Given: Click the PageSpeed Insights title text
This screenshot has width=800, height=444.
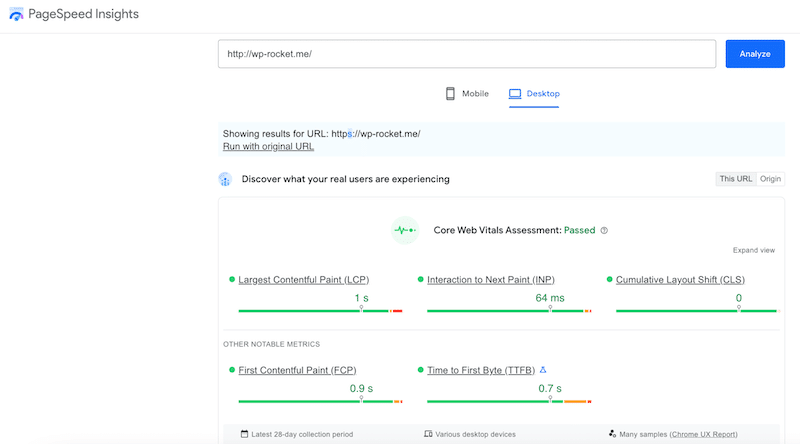Looking at the screenshot, I should 84,14.
